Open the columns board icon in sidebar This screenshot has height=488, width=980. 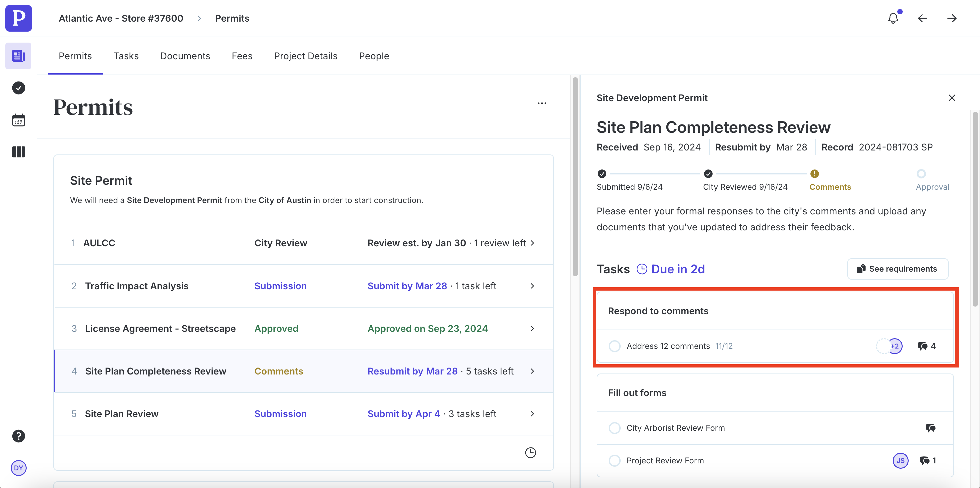(18, 152)
